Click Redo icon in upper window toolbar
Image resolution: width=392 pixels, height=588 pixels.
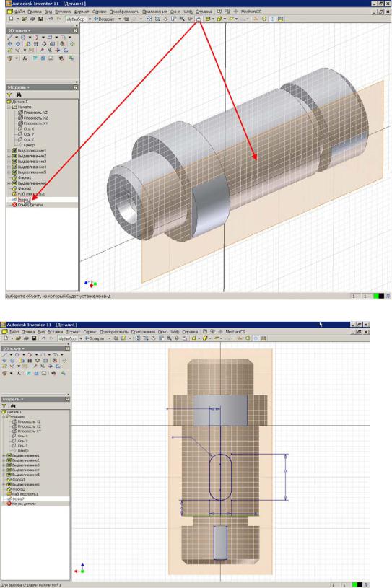pos(59,19)
